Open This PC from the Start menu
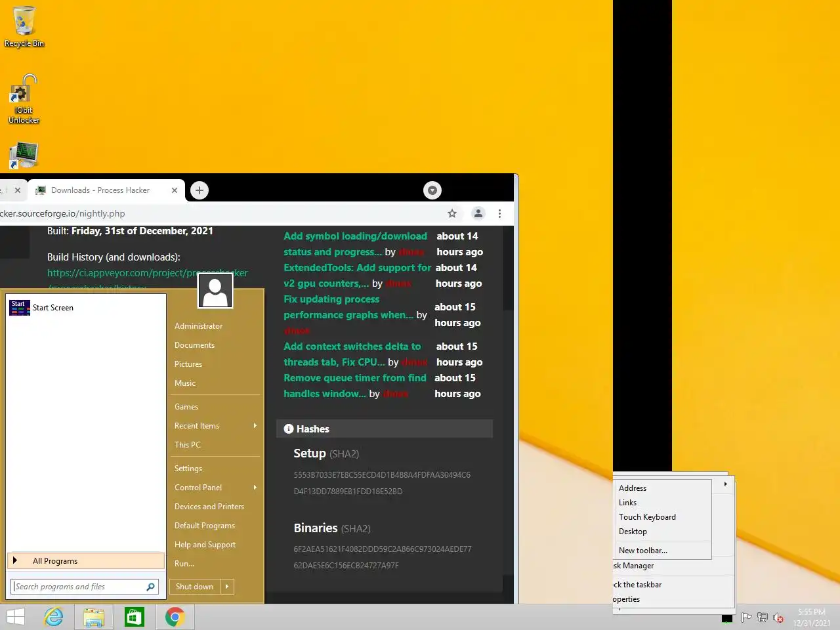 coord(188,445)
